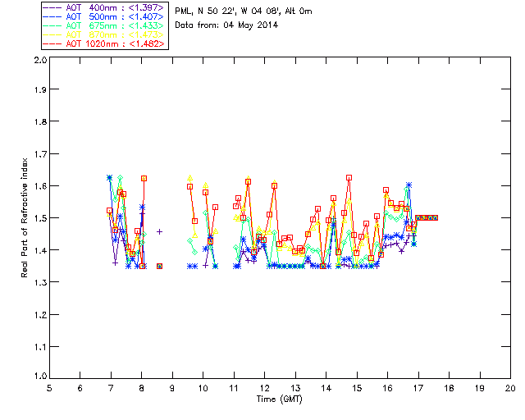
Task: Click the time axis tick label 13
Action: 295,388
